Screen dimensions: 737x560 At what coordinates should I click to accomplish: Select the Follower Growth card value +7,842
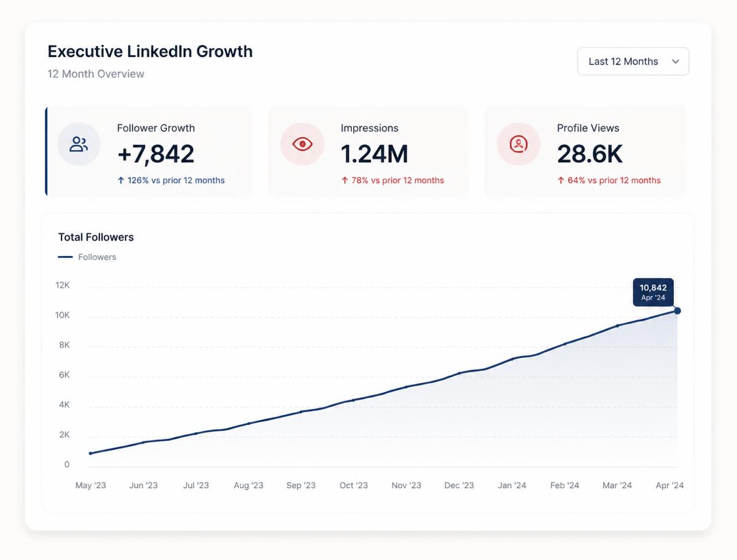pyautogui.click(x=156, y=154)
